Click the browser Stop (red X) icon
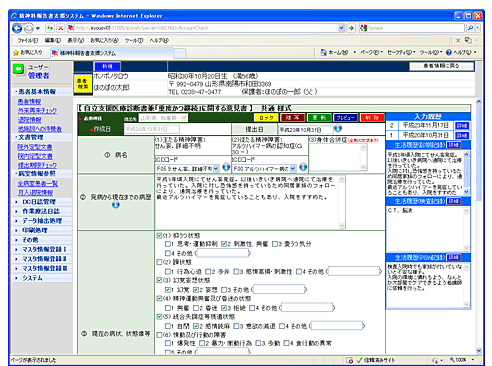The height and width of the screenshot is (366, 492). pos(60,28)
